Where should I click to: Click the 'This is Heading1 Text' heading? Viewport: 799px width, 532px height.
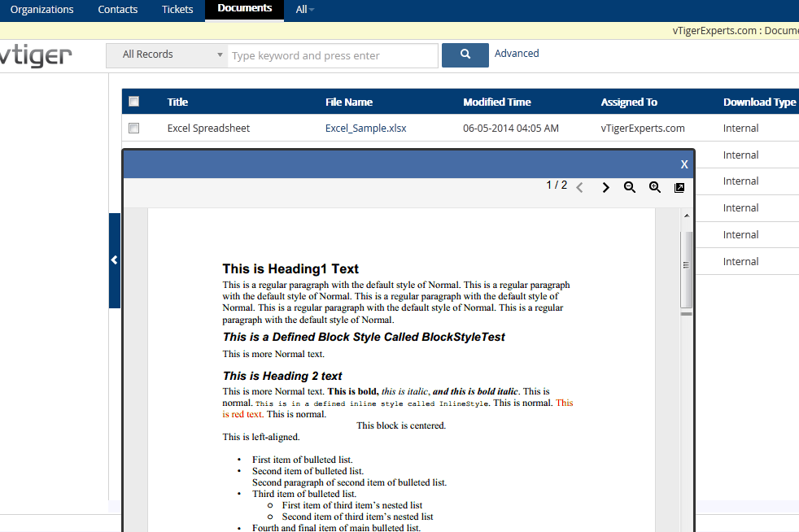click(290, 268)
